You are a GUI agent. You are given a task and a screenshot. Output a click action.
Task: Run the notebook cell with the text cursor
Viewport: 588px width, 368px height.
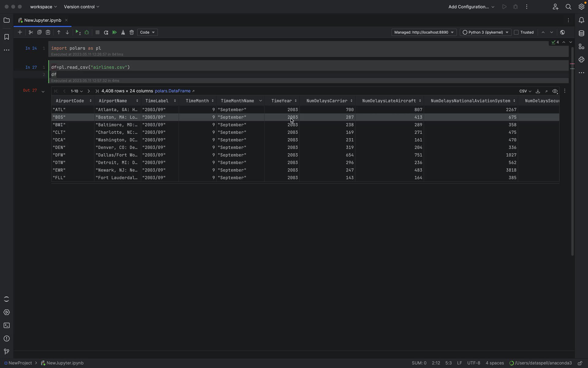click(78, 32)
